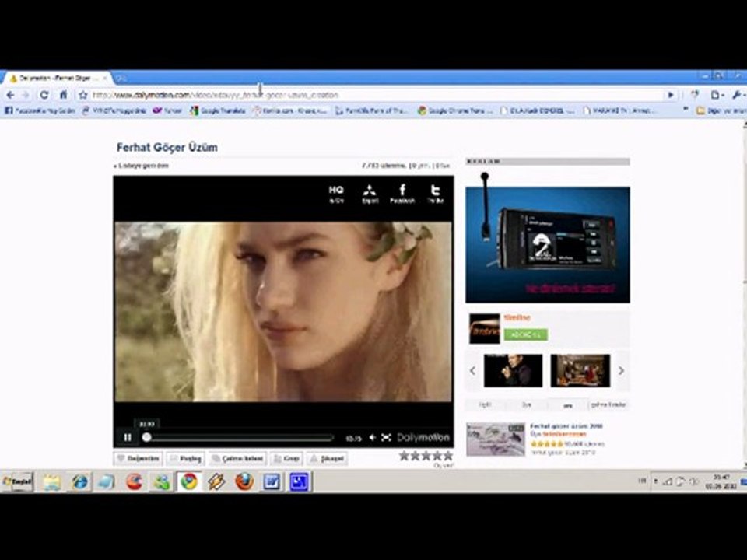This screenshot has width=747, height=560.
Task: Open the Google Translate bookmark
Action: [x=218, y=110]
